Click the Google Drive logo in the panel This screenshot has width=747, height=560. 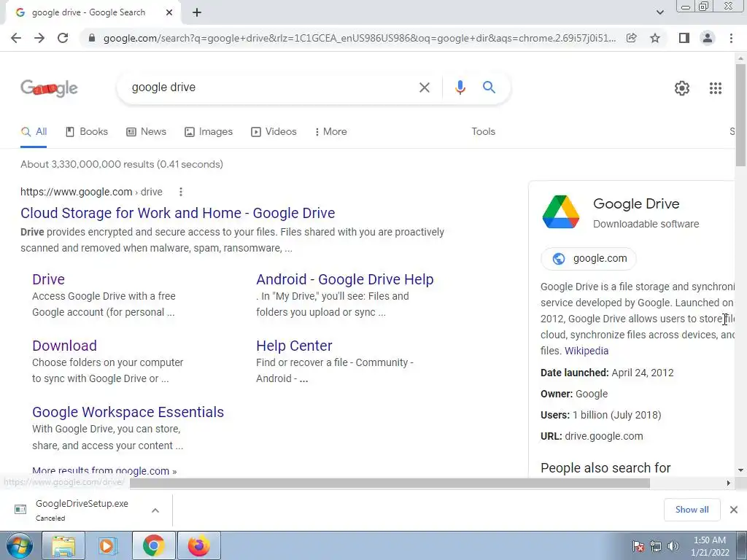[561, 212]
